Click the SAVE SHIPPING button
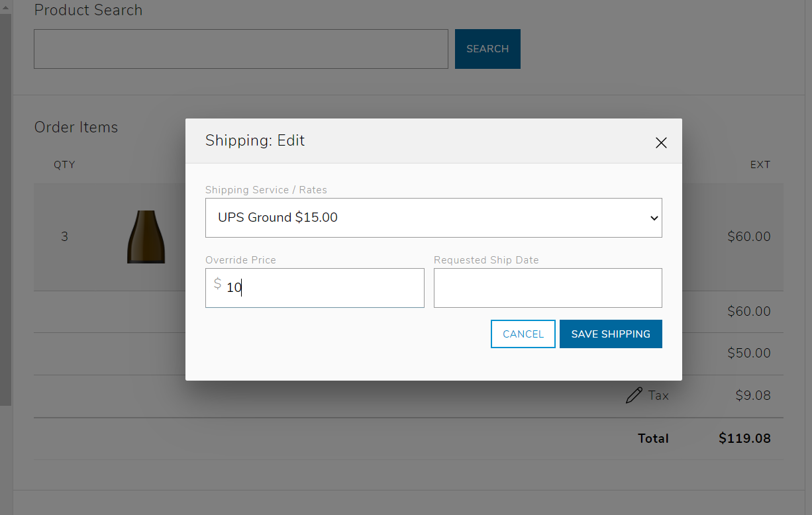Image resolution: width=812 pixels, height=515 pixels. [x=610, y=334]
